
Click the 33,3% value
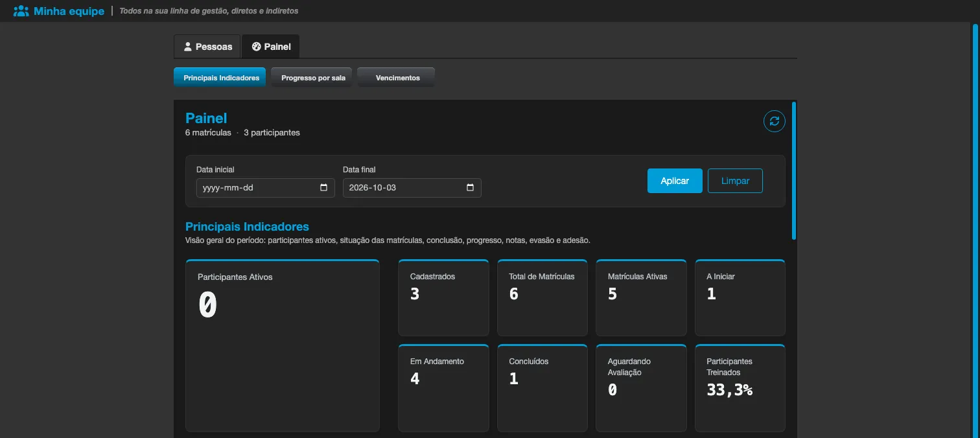[730, 389]
